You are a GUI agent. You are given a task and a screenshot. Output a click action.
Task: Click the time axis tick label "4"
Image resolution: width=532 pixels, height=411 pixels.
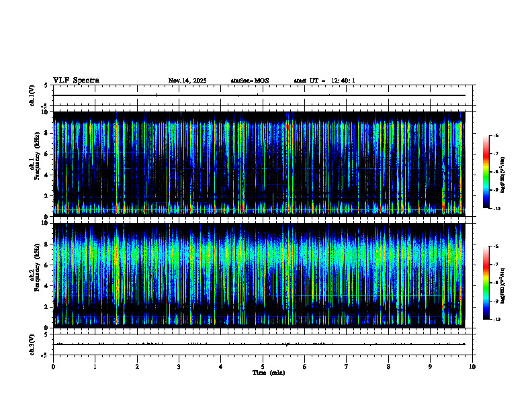point(220,367)
